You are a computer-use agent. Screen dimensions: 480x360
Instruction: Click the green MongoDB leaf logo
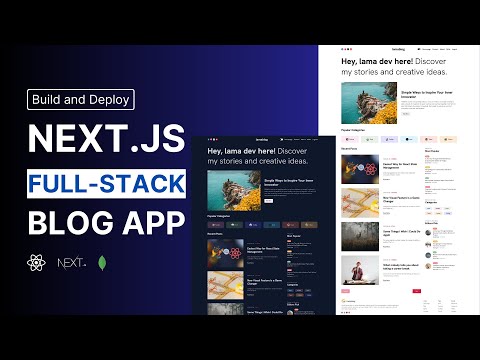coord(102,263)
